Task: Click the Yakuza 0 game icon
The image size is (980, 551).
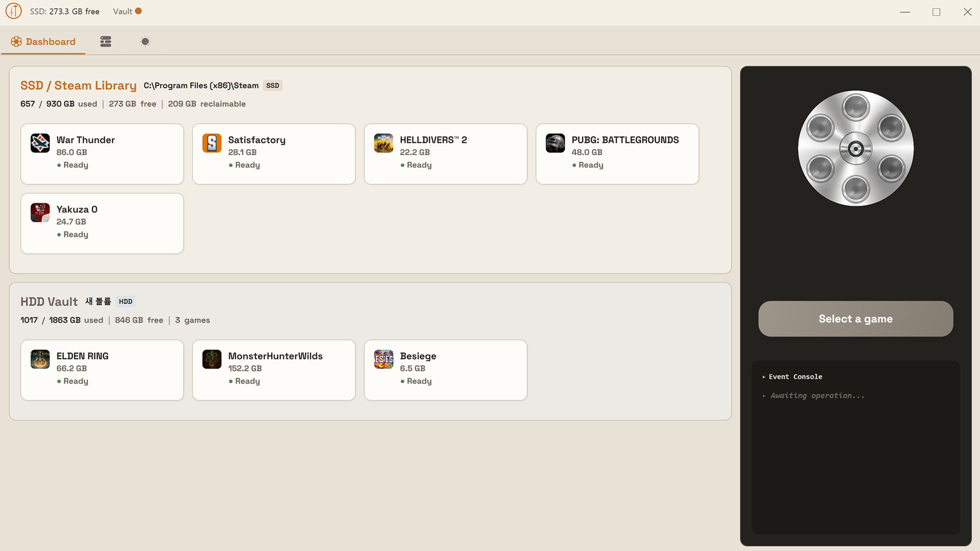Action: 40,213
